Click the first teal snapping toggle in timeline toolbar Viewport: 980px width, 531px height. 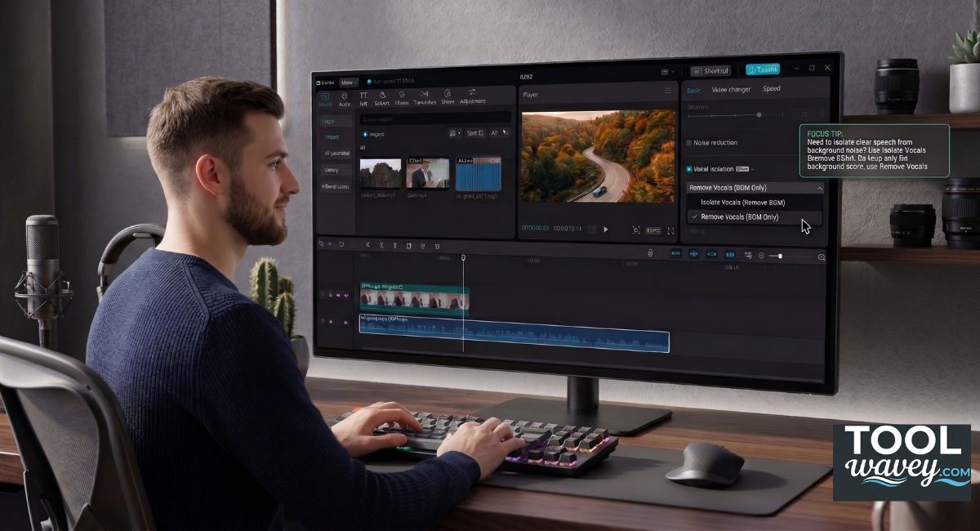[675, 254]
